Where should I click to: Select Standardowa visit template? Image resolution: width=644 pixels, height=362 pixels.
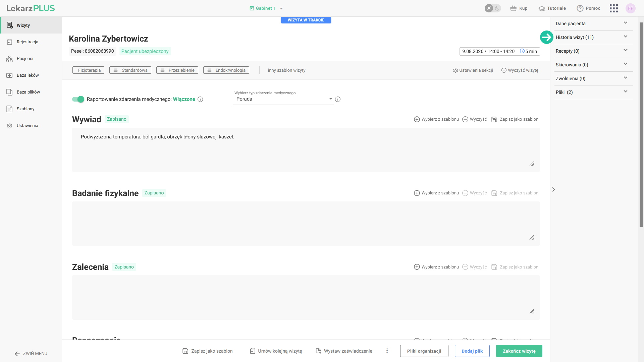tap(130, 70)
